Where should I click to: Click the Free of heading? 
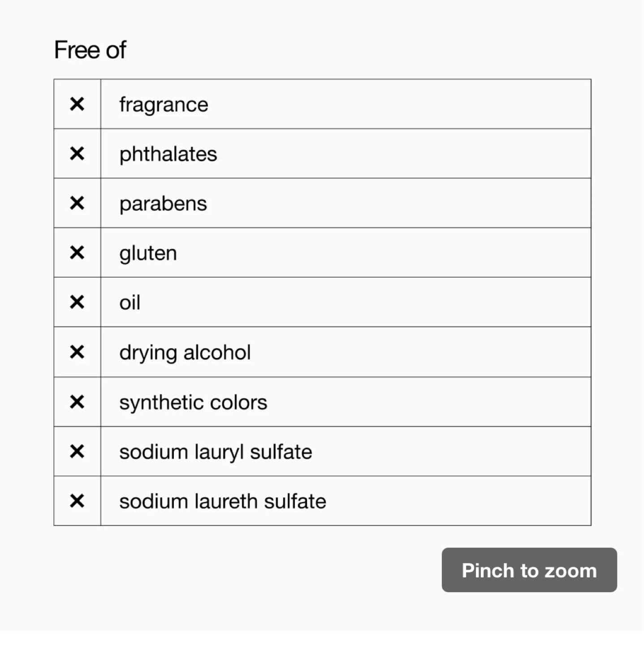click(90, 49)
